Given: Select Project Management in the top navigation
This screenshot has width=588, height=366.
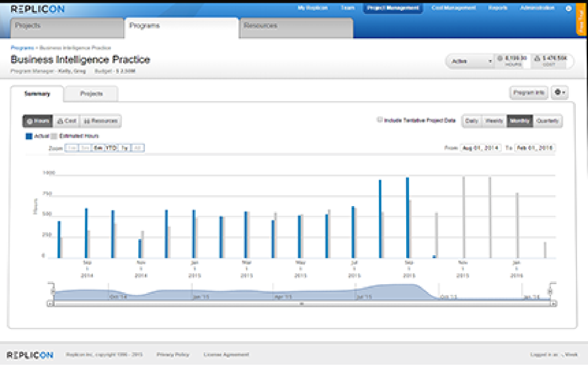Looking at the screenshot, I should [393, 8].
